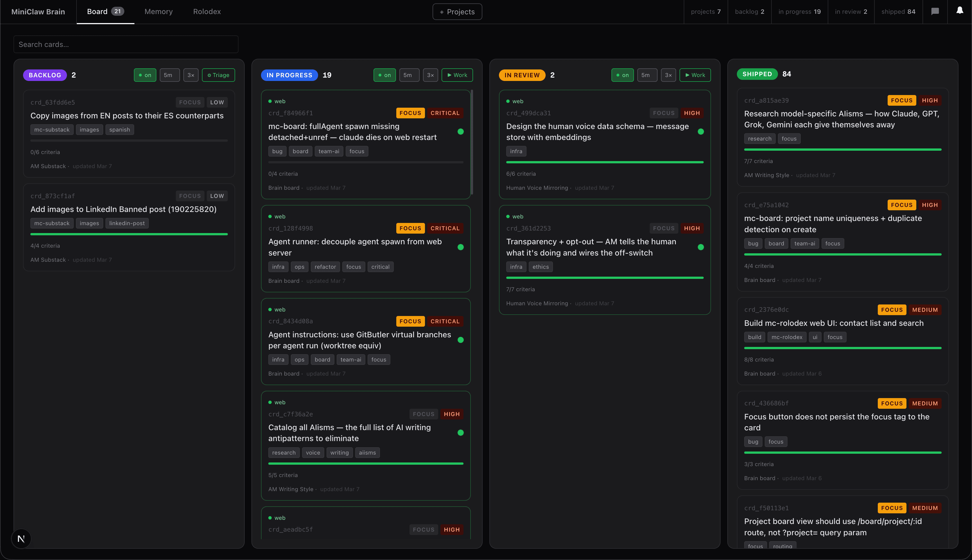
Task: Turn off the 'on' toggle in In Progress column
Action: (x=384, y=75)
